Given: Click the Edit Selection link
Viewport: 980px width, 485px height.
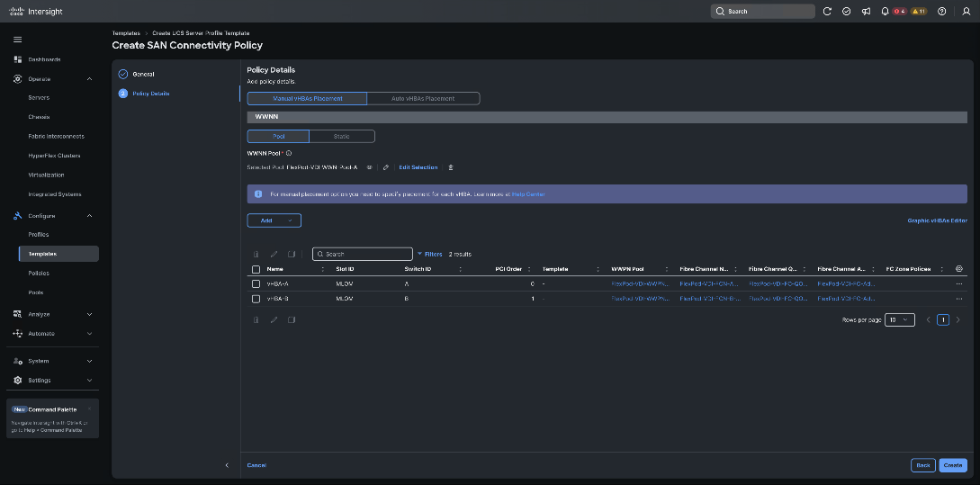Looking at the screenshot, I should coord(418,167).
